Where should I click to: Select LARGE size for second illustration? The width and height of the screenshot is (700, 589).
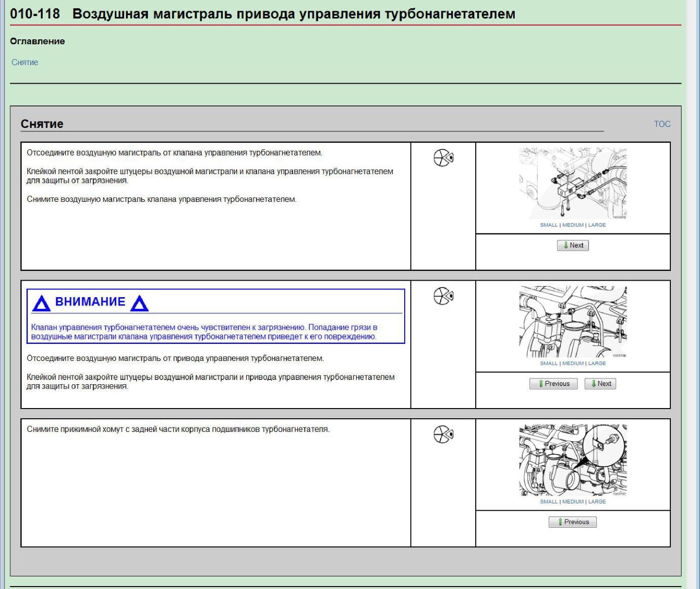pyautogui.click(x=597, y=363)
